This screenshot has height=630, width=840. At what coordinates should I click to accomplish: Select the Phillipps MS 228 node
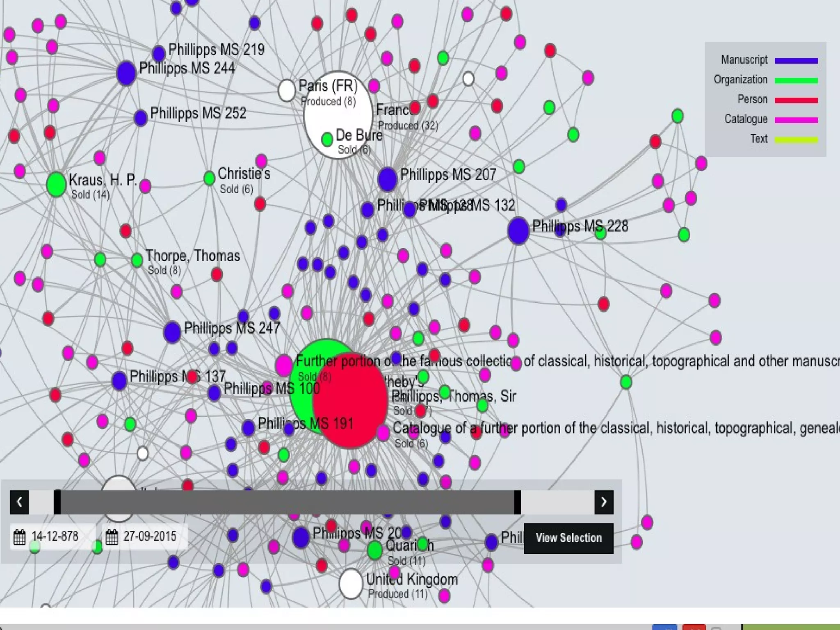518,231
